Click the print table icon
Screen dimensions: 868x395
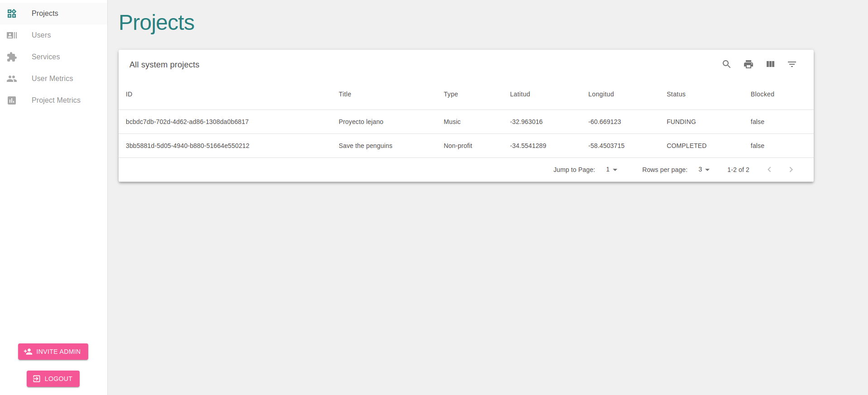click(x=749, y=64)
